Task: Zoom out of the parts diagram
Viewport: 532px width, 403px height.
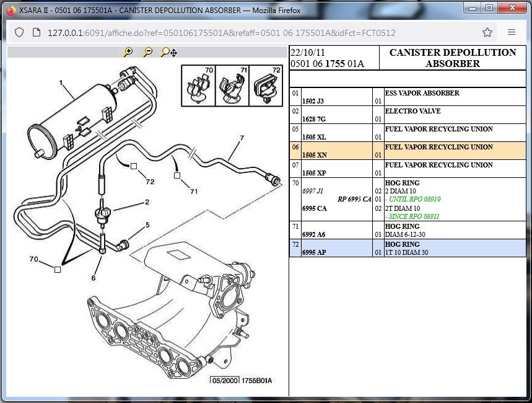Action: pyautogui.click(x=147, y=52)
